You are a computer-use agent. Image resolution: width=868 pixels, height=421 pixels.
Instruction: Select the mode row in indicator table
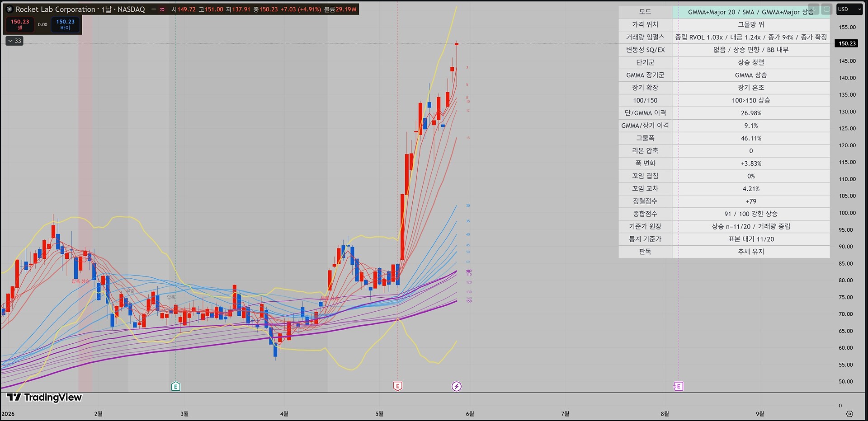(x=724, y=12)
